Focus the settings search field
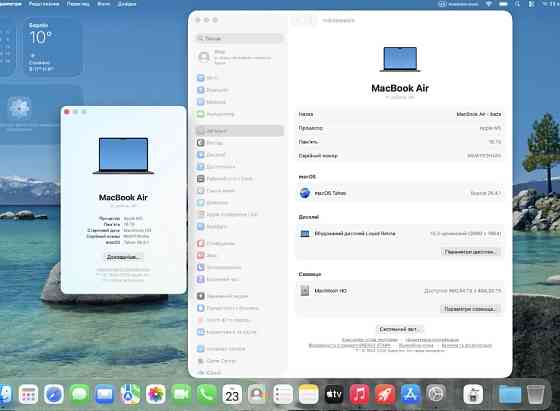The width and height of the screenshot is (560, 411). pyautogui.click(x=240, y=38)
